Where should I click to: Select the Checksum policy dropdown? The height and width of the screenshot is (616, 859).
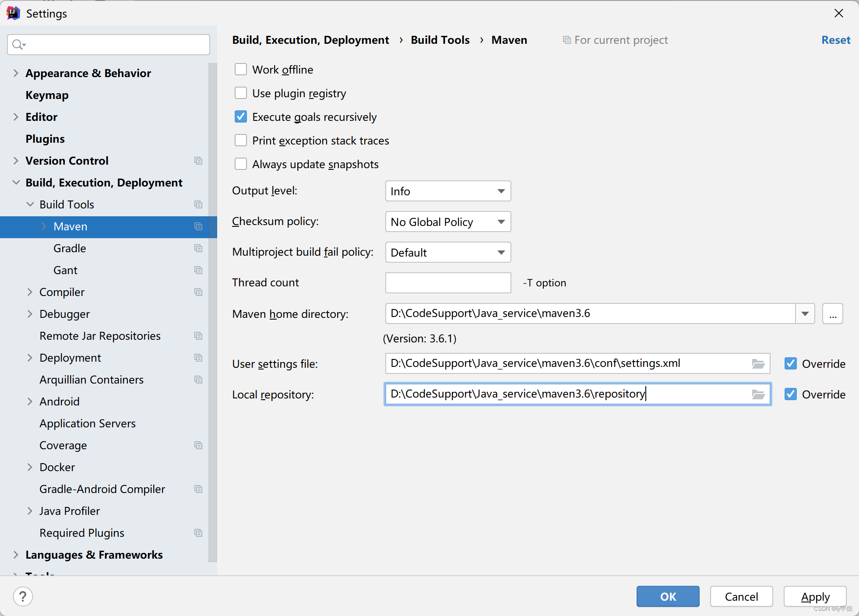pos(448,222)
